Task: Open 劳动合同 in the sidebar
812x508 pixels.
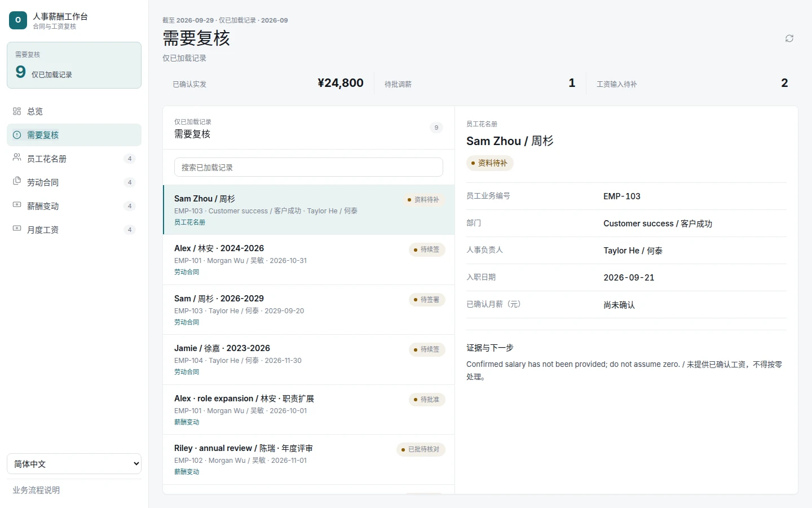Action: [74, 182]
